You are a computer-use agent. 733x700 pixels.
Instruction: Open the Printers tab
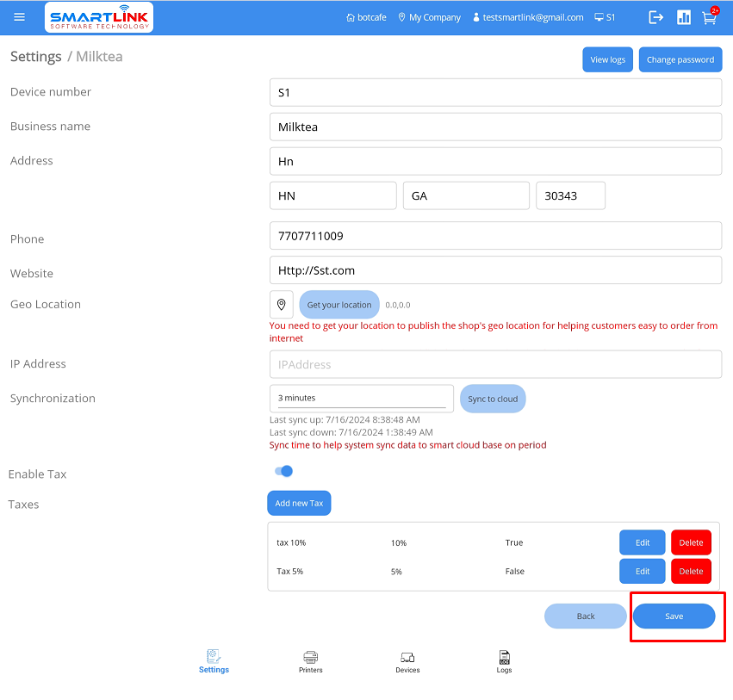(311, 661)
